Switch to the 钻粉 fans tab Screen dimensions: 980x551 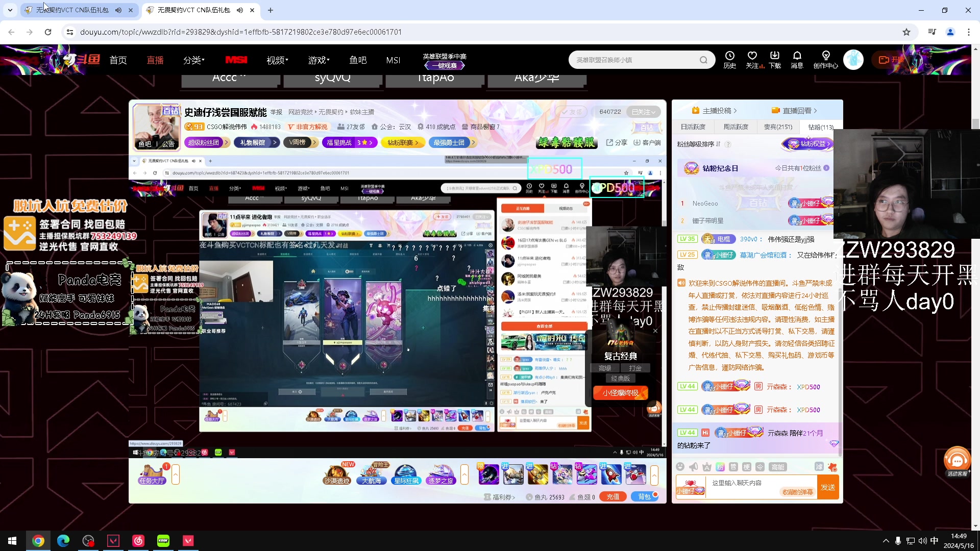819,127
